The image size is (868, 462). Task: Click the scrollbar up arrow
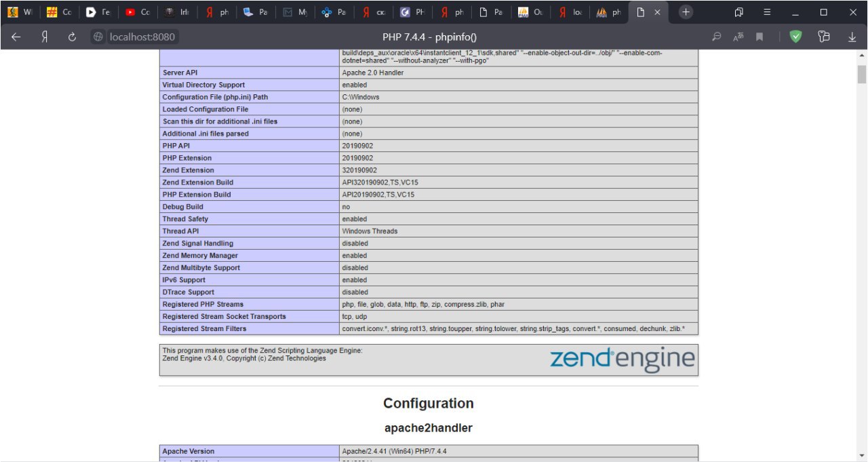tap(861, 55)
